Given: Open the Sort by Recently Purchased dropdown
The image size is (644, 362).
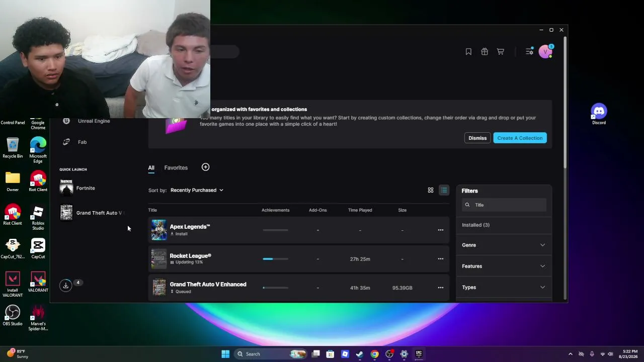Looking at the screenshot, I should [197, 190].
